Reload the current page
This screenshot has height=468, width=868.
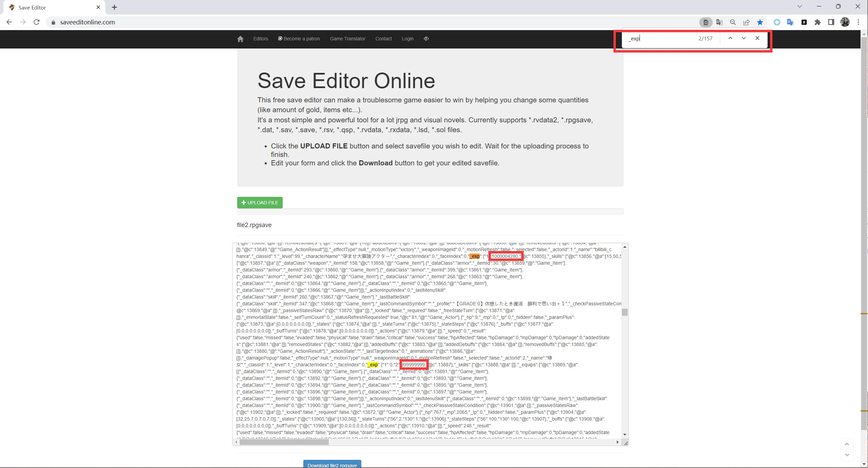pyautogui.click(x=37, y=22)
